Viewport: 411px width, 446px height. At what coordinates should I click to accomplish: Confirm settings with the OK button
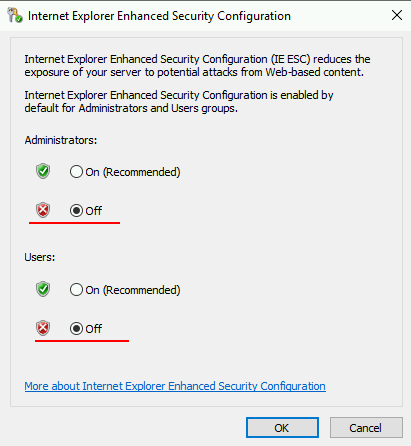(x=282, y=428)
